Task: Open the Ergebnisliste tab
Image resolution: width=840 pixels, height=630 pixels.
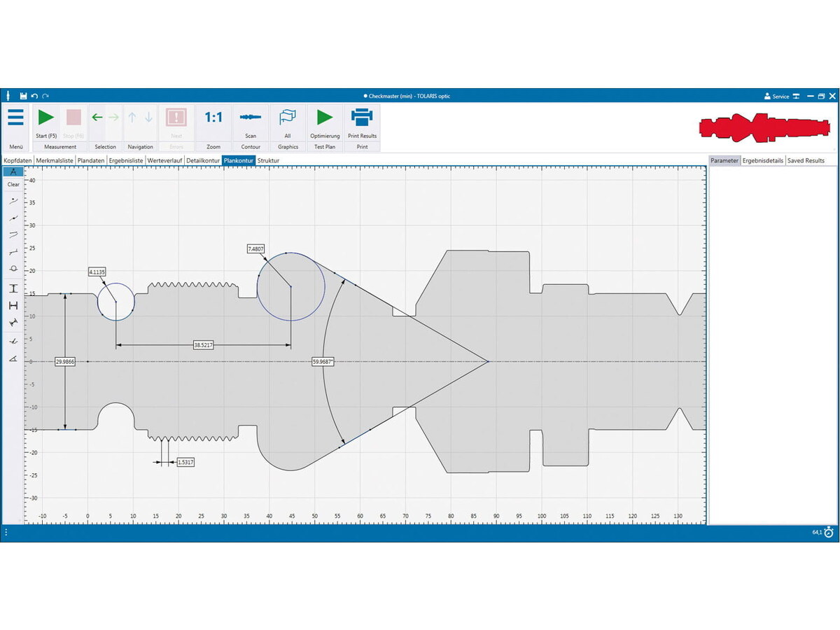Action: [126, 161]
